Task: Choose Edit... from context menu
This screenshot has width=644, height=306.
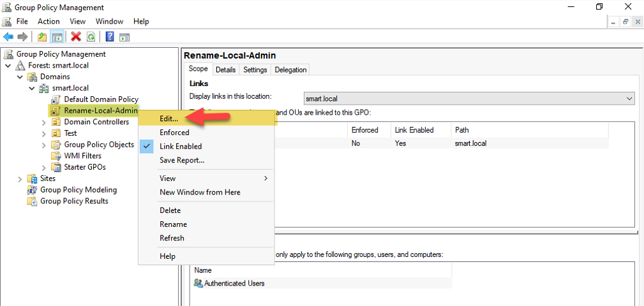Action: tap(206, 119)
